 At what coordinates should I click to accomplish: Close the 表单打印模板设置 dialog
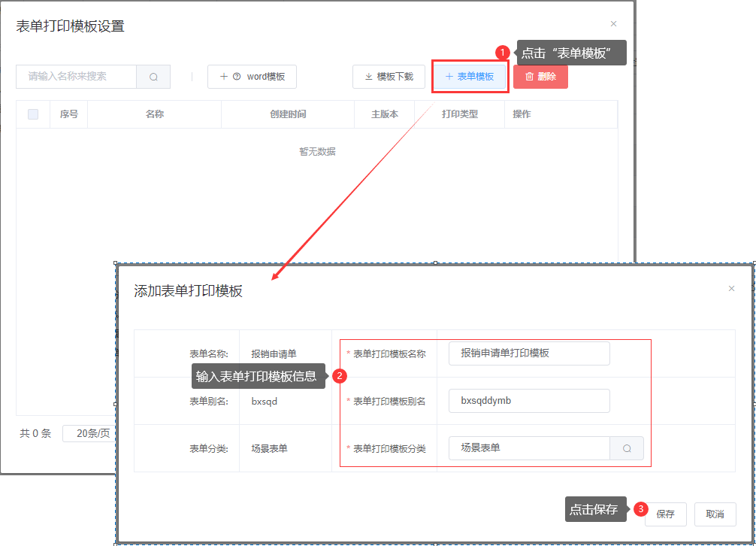click(613, 23)
